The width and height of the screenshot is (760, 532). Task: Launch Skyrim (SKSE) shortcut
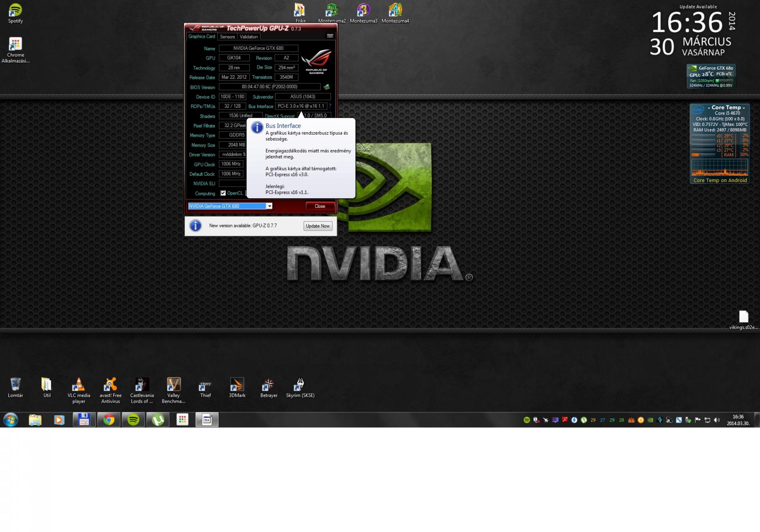pos(300,387)
